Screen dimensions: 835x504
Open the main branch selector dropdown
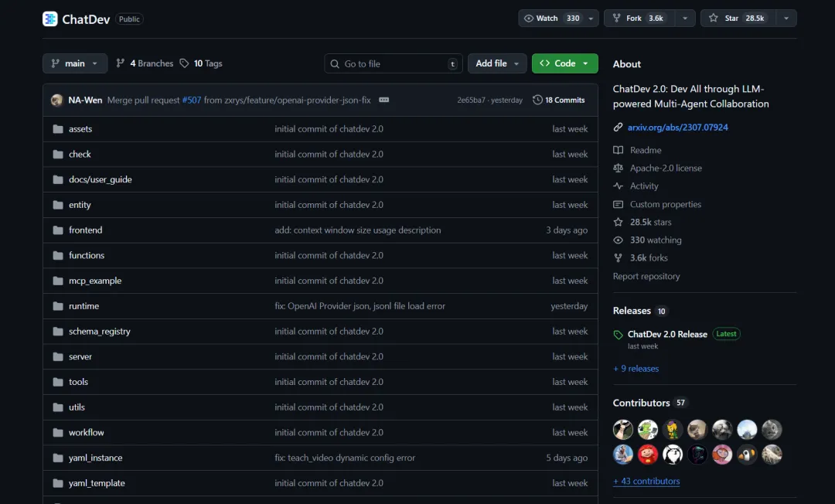coord(75,63)
